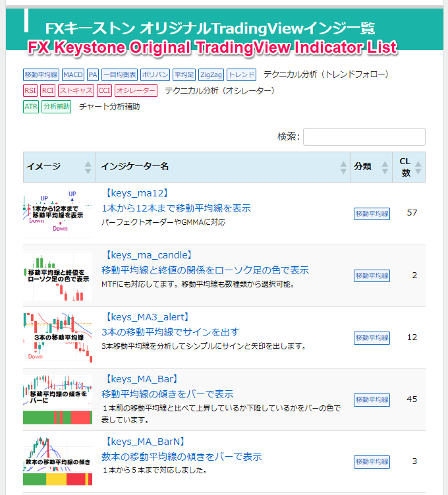Viewport: 448px width, 495px height.
Task: Select CL count 45 cell
Action: click(412, 399)
